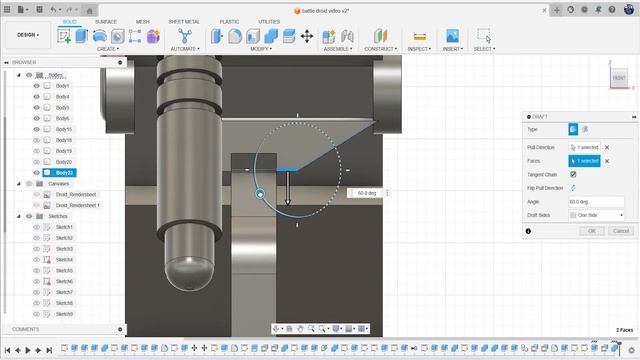Select the Hole tool

coord(118,36)
